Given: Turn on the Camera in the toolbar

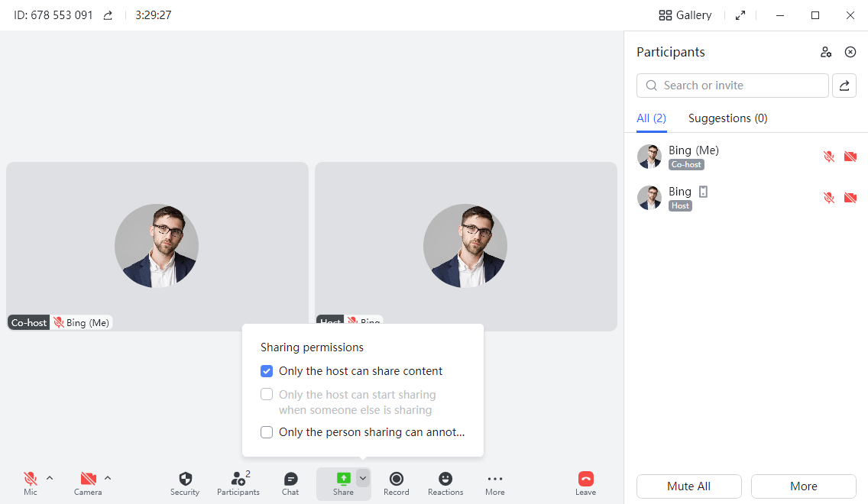Looking at the screenshot, I should (88, 480).
